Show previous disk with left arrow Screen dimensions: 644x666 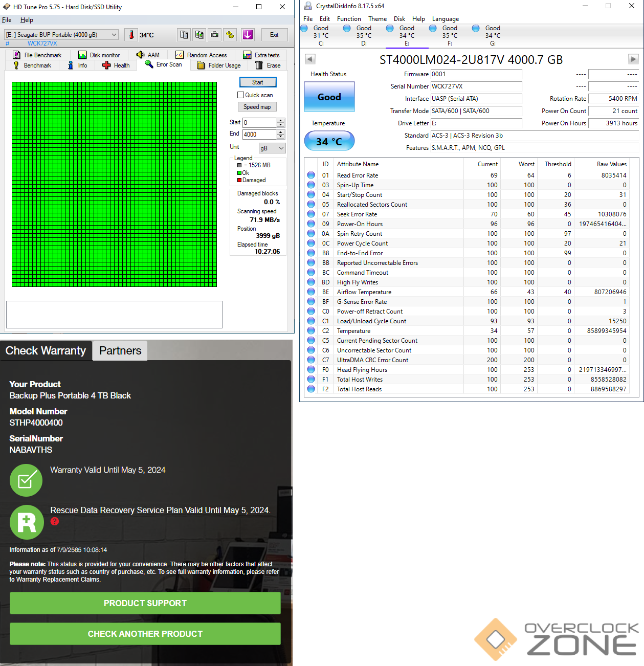(x=310, y=59)
